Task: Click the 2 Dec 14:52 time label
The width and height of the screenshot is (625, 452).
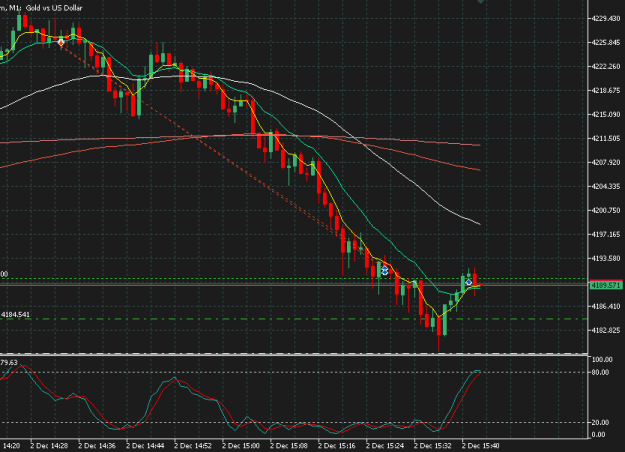Action: [x=193, y=445]
